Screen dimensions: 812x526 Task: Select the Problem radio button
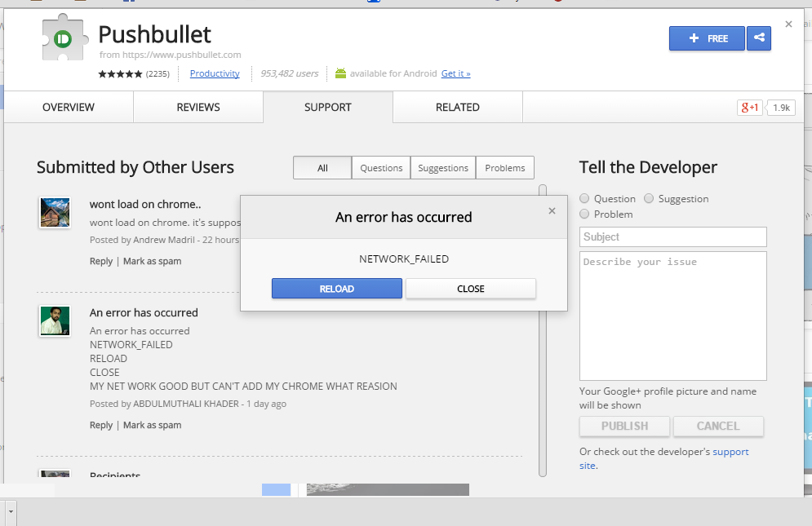(585, 214)
